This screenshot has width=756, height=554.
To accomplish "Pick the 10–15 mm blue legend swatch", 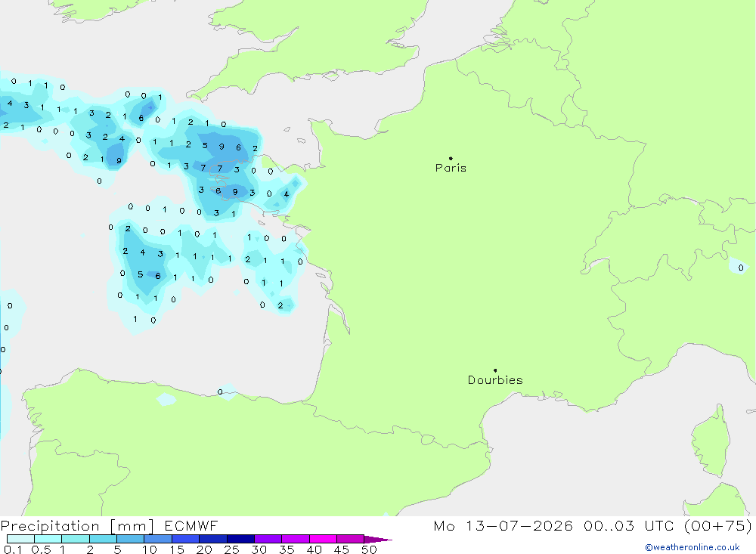I will (158, 539).
